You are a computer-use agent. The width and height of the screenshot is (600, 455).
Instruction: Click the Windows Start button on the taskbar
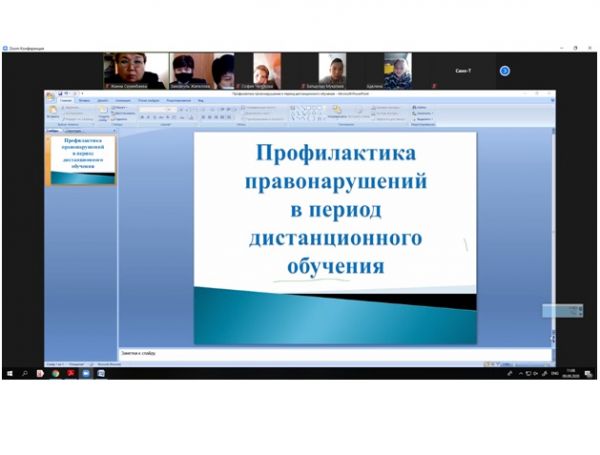pos(9,373)
